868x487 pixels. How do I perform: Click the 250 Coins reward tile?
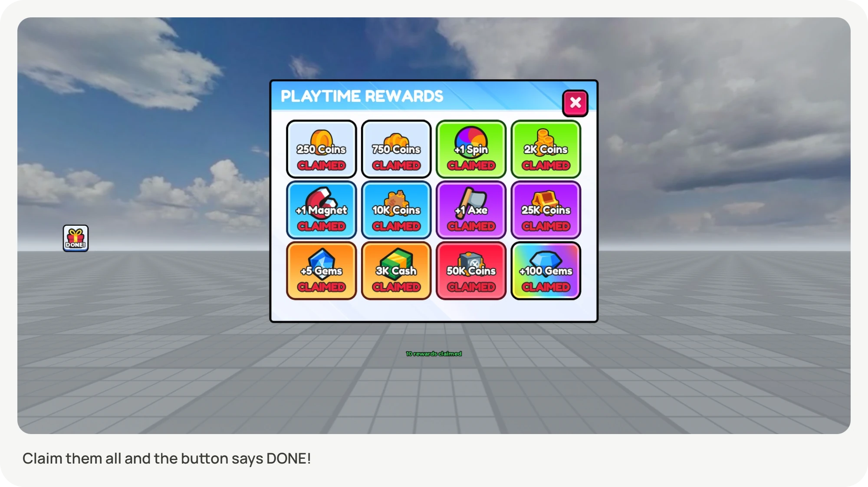[321, 149]
